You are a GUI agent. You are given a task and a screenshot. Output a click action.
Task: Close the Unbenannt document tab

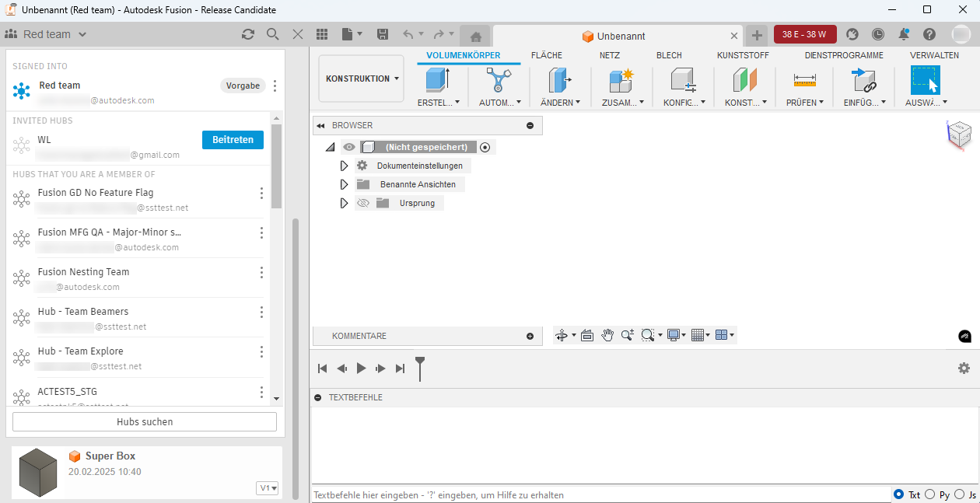coord(735,36)
